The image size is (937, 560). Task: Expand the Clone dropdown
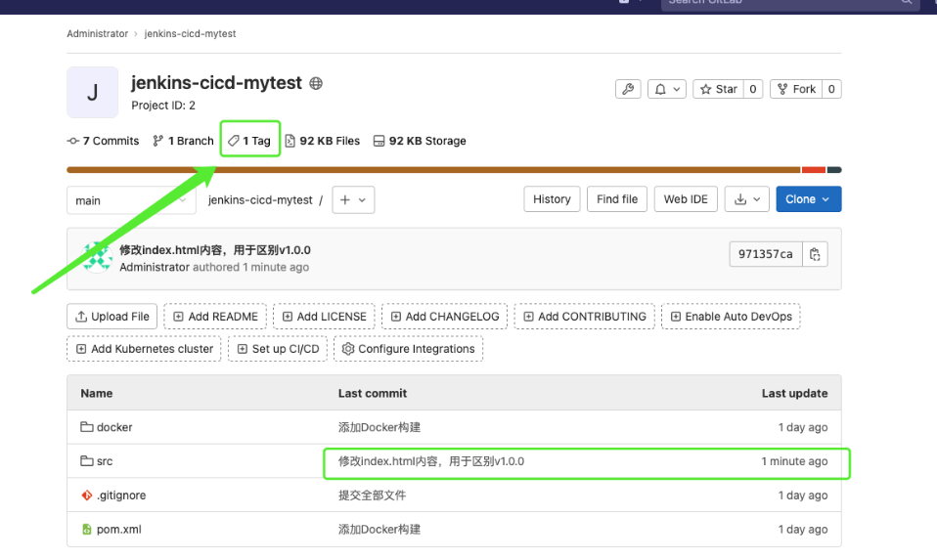pos(809,199)
